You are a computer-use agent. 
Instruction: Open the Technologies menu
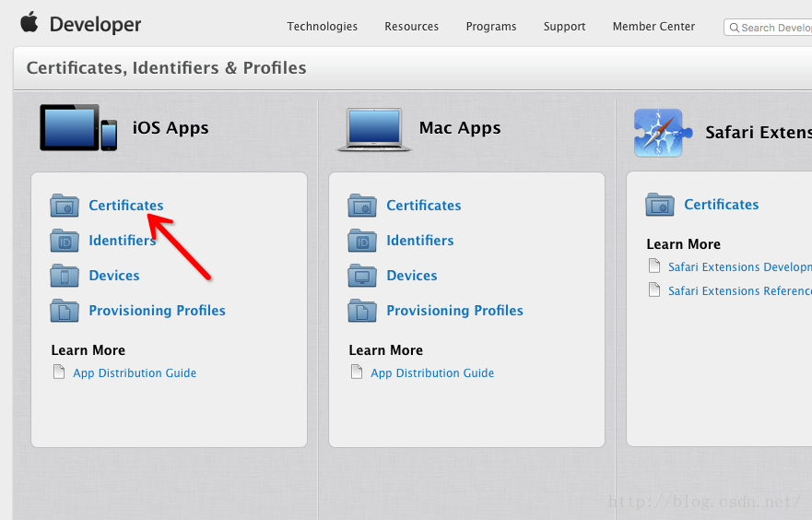pyautogui.click(x=322, y=27)
